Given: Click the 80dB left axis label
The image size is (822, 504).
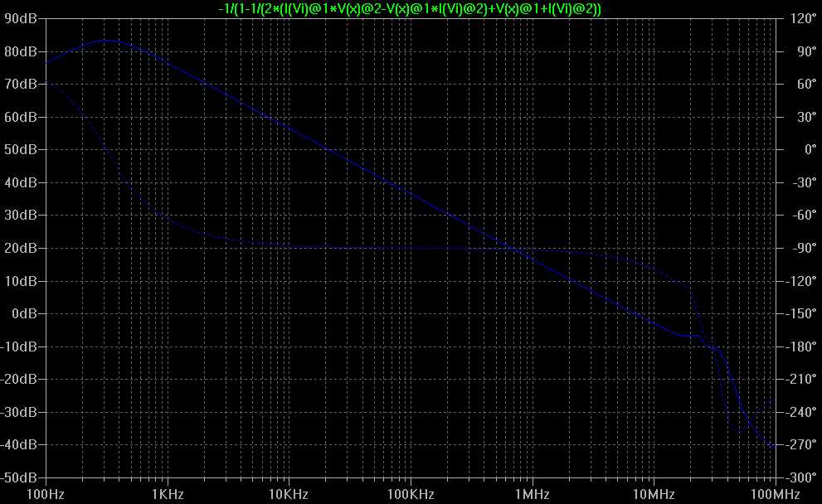Looking at the screenshot, I should pyautogui.click(x=21, y=51).
